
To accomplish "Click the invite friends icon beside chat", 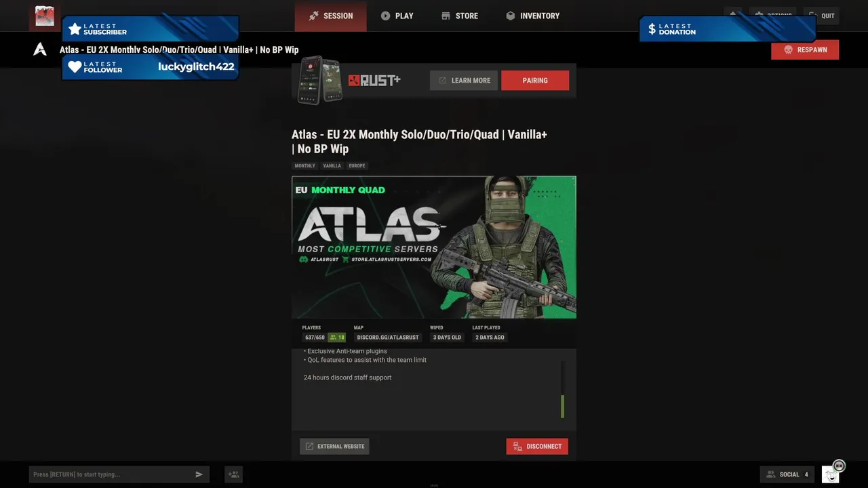I will point(233,474).
